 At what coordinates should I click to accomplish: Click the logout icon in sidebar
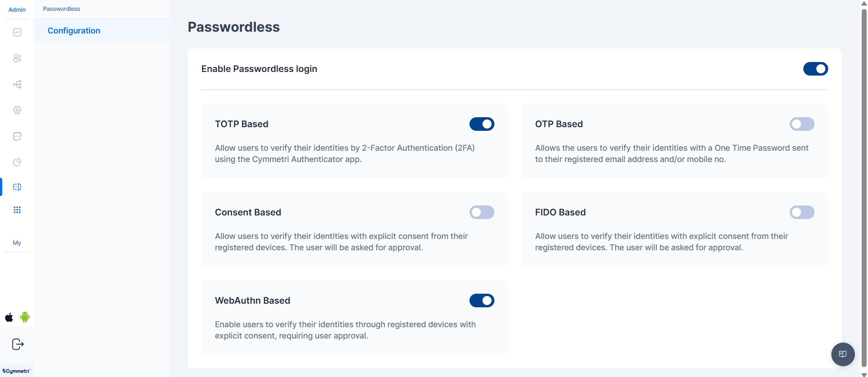coord(18,344)
